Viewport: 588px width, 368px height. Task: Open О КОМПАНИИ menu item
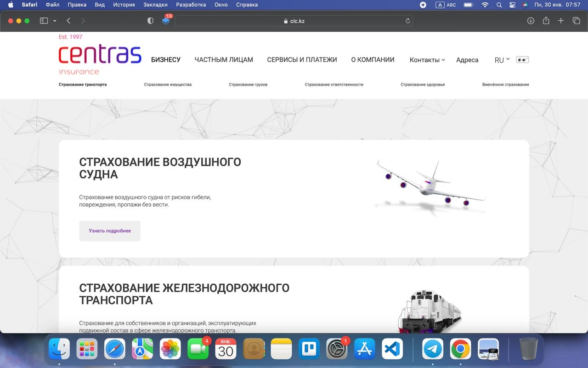(373, 60)
